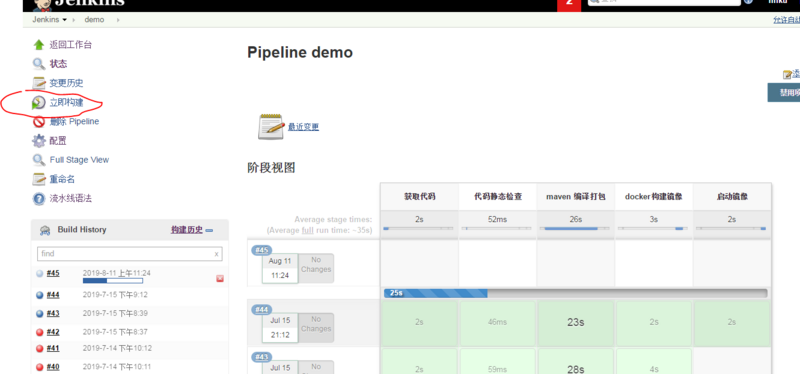Click the large notepad icon beside 最近变更
800x374 pixels.
270,127
